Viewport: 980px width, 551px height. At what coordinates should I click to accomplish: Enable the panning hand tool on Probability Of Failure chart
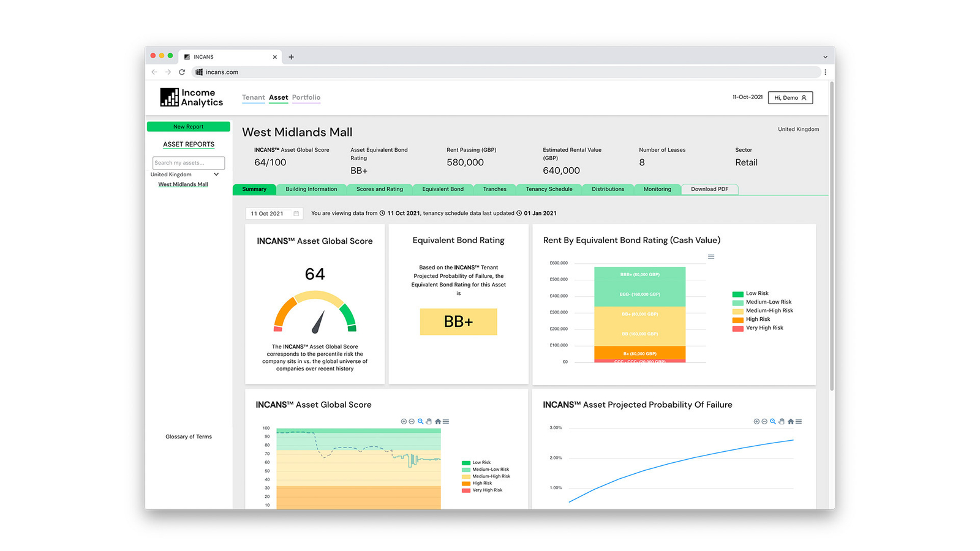coord(782,422)
